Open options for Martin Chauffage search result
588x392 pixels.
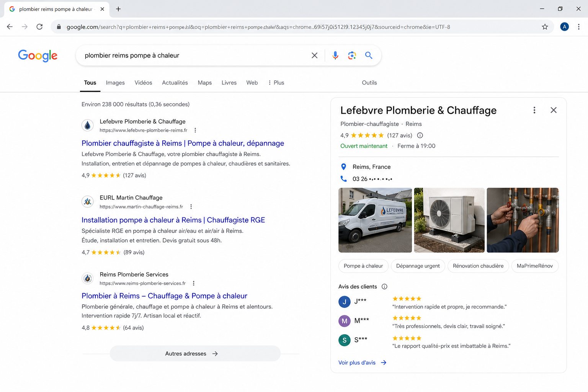(191, 207)
